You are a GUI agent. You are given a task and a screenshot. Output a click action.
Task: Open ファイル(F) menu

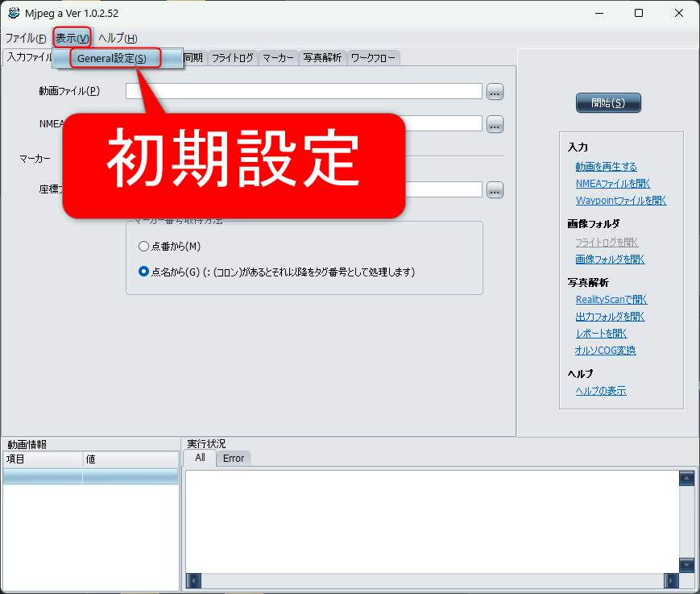click(x=26, y=38)
